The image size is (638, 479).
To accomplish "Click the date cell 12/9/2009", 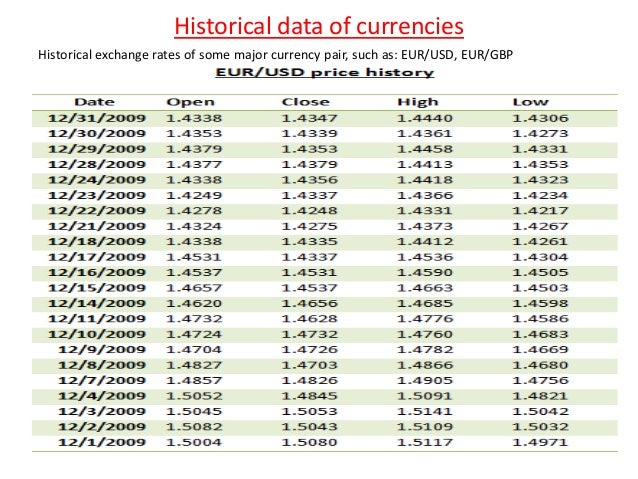I will 102,350.
